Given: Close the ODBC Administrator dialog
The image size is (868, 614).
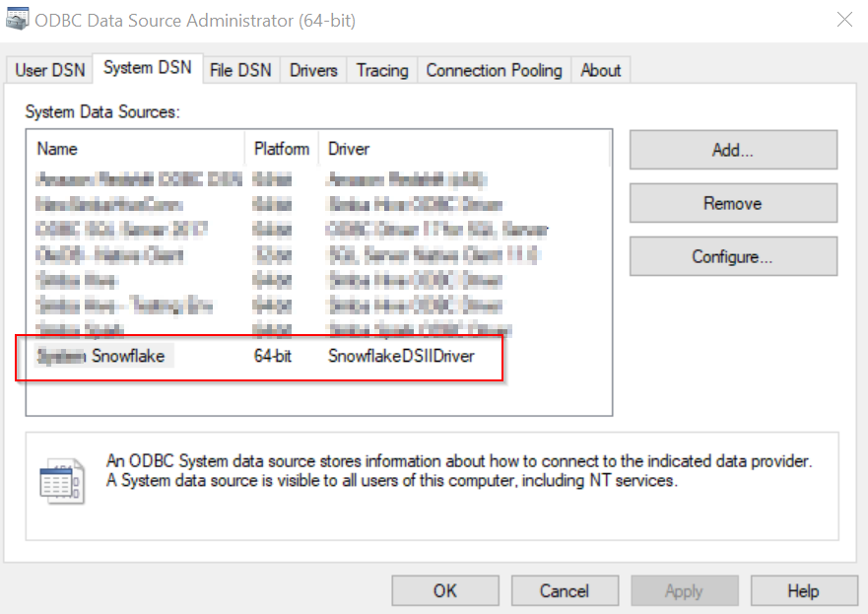Looking at the screenshot, I should [x=844, y=19].
